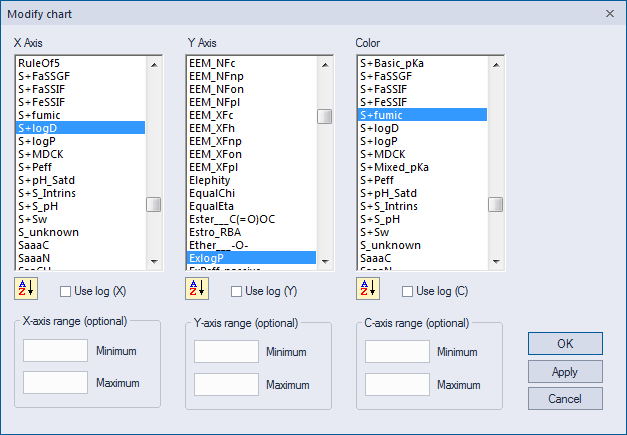Select Ether___-O- in Y Axis list
Viewport: 627px width, 435px height.
(x=252, y=245)
